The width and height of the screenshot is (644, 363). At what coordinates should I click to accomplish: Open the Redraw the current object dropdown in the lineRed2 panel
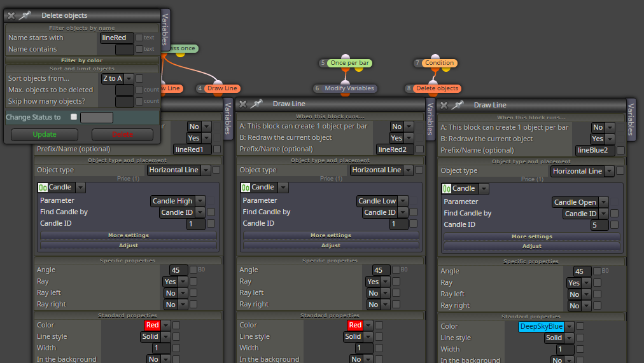coord(402,138)
